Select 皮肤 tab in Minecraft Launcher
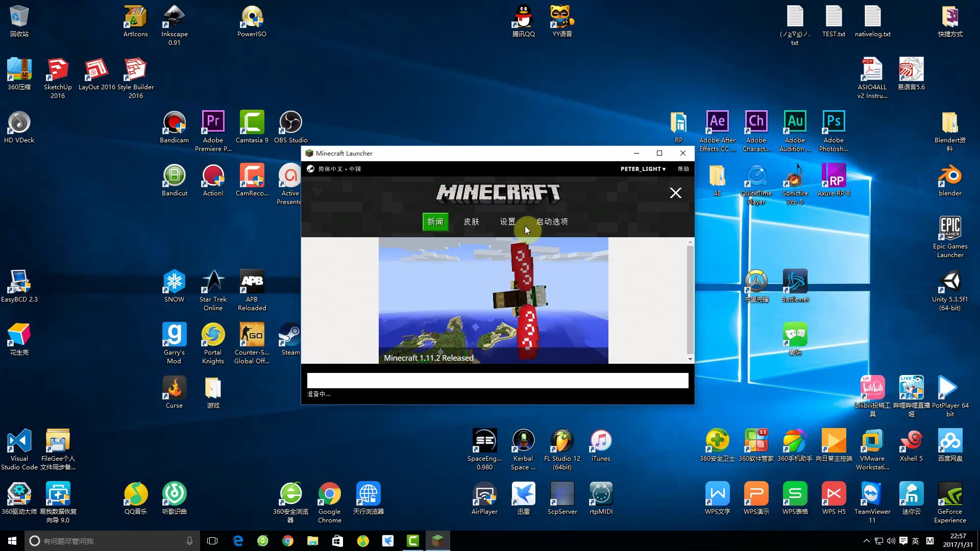Viewport: 980px width, 551px height. pos(471,221)
